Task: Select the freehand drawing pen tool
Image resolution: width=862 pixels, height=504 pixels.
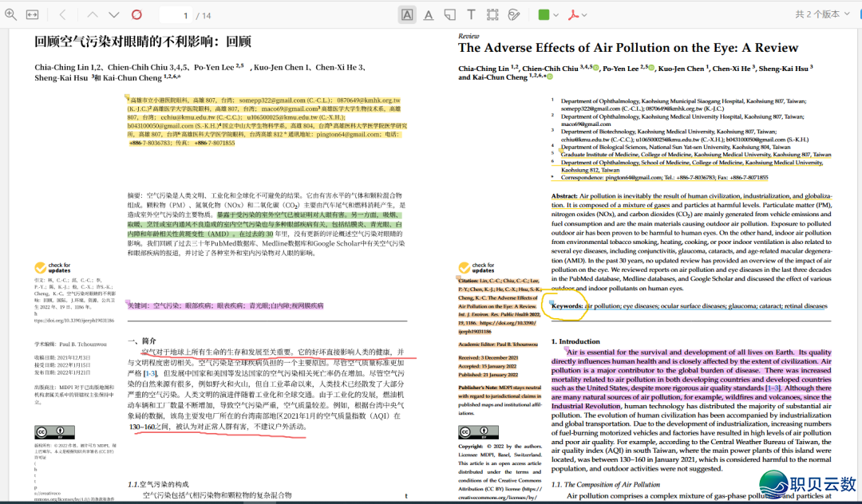Action: click(513, 14)
